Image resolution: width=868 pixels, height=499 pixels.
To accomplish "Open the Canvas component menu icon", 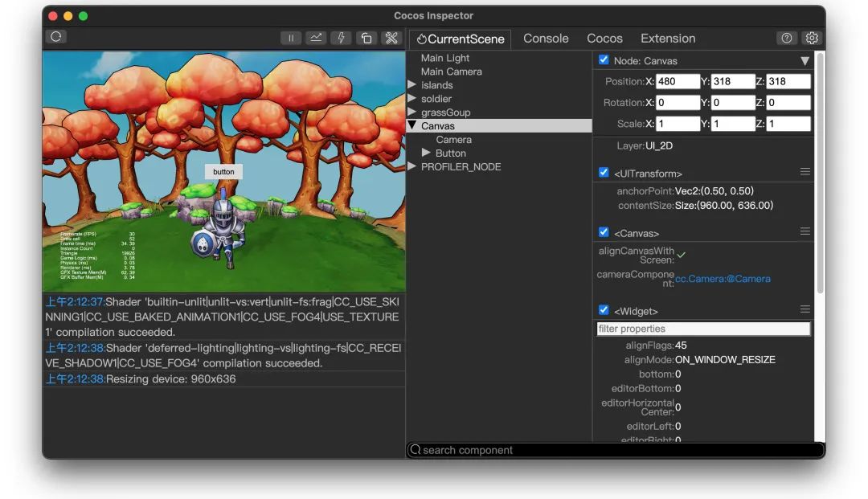I will click(x=805, y=231).
